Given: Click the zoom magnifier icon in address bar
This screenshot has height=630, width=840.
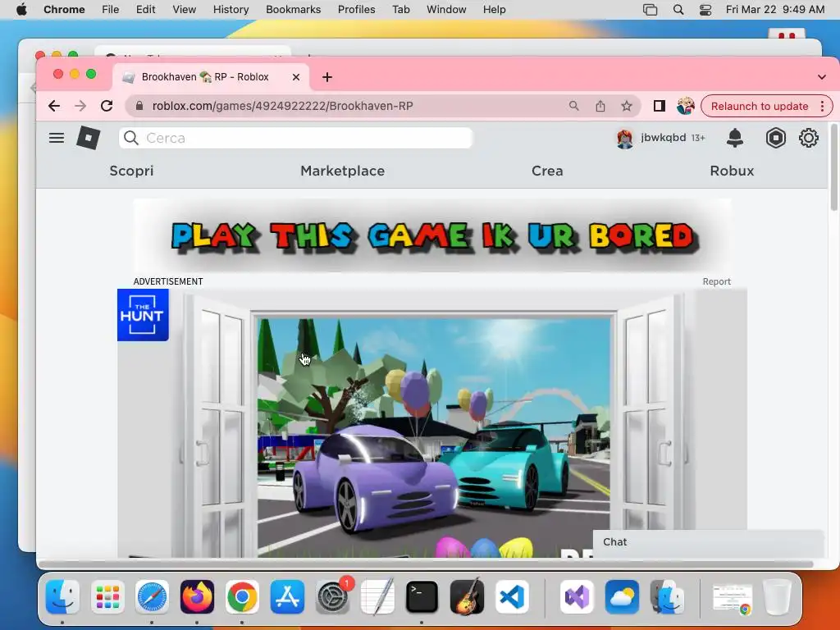Looking at the screenshot, I should point(573,106).
